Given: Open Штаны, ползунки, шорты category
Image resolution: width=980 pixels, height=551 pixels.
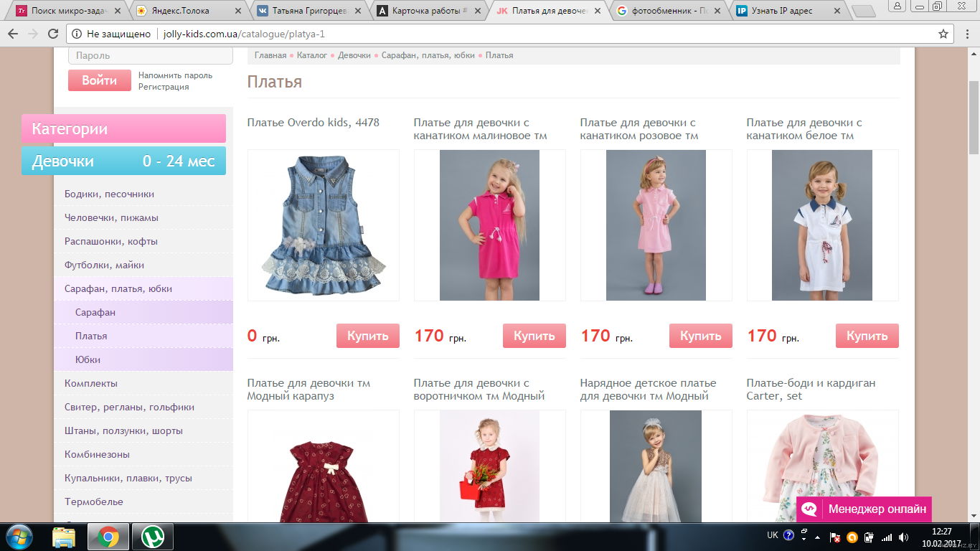Looking at the screenshot, I should pyautogui.click(x=143, y=430).
